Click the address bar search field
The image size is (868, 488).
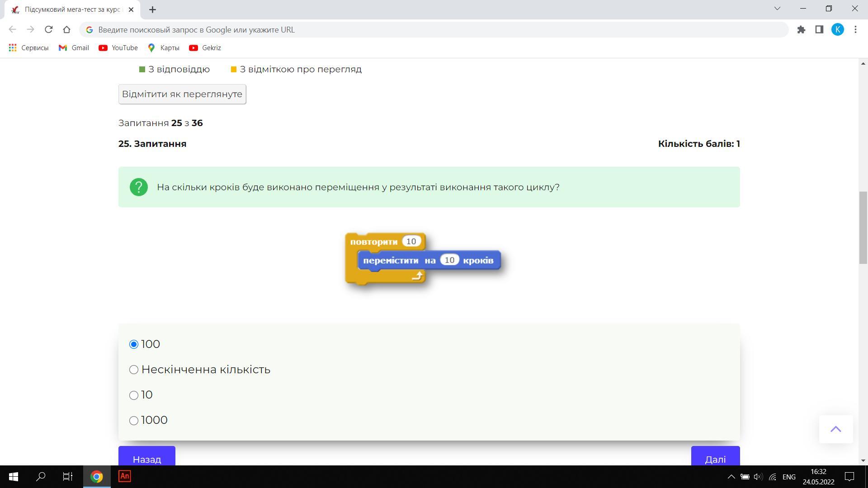click(407, 30)
